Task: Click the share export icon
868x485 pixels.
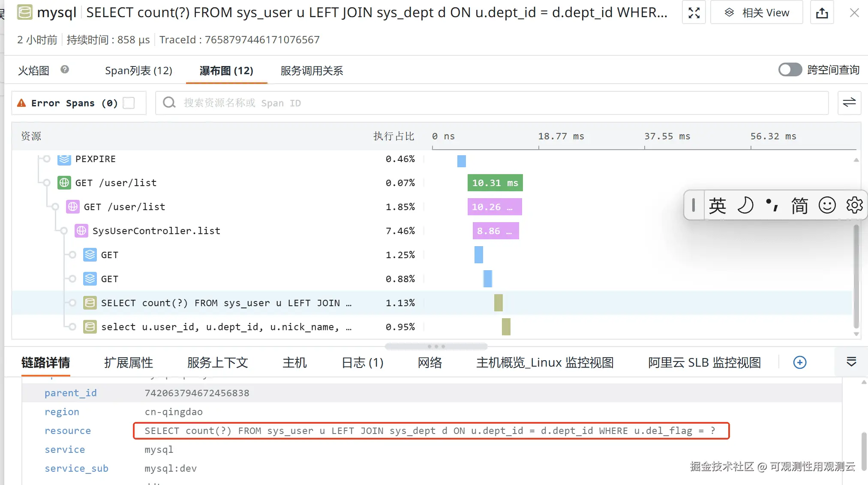Action: point(822,13)
